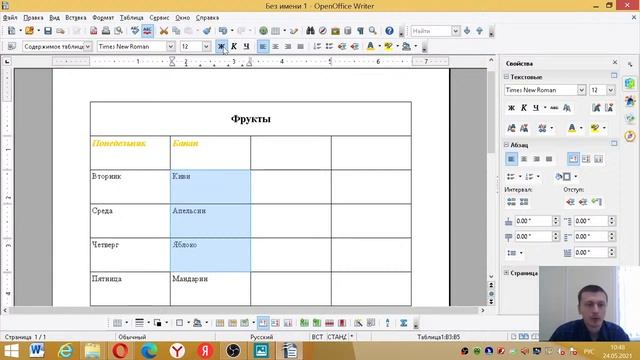Open the Формат menu

pos(103,18)
